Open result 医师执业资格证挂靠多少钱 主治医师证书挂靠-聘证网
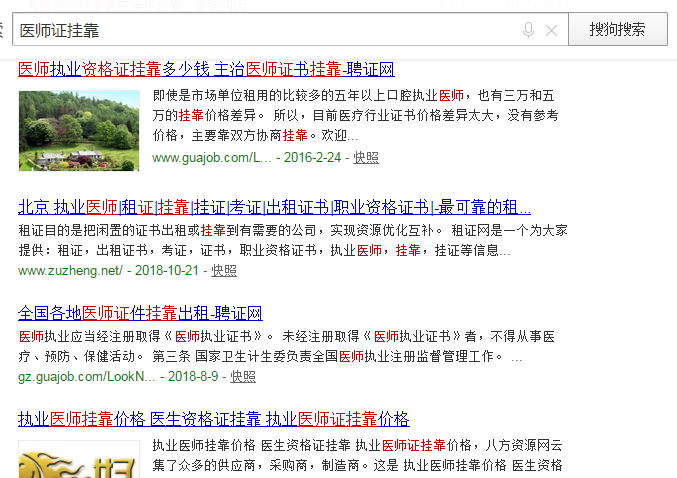 206,69
